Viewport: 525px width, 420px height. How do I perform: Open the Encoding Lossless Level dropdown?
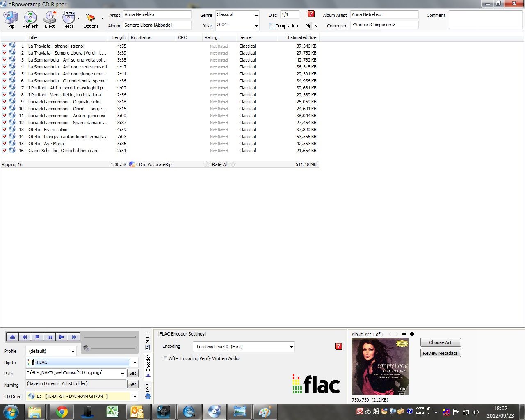[291, 347]
